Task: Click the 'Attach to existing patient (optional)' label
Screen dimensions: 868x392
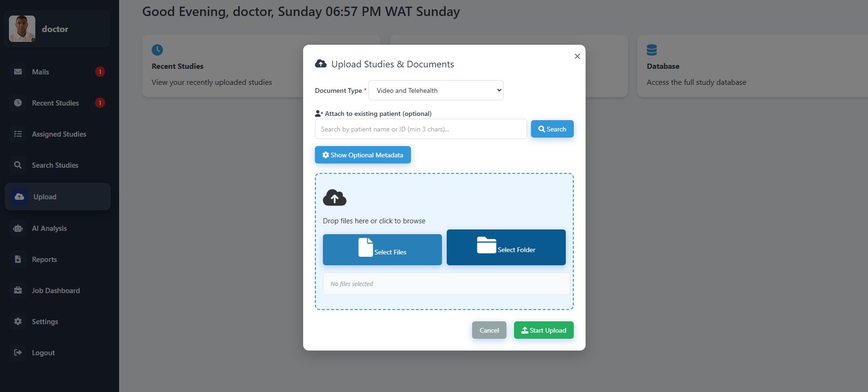Action: tap(378, 114)
